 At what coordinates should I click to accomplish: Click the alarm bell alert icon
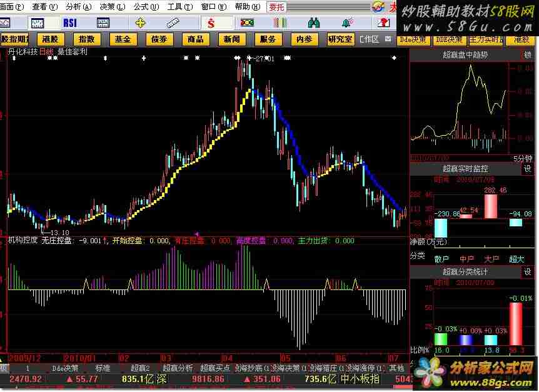coord(348,23)
